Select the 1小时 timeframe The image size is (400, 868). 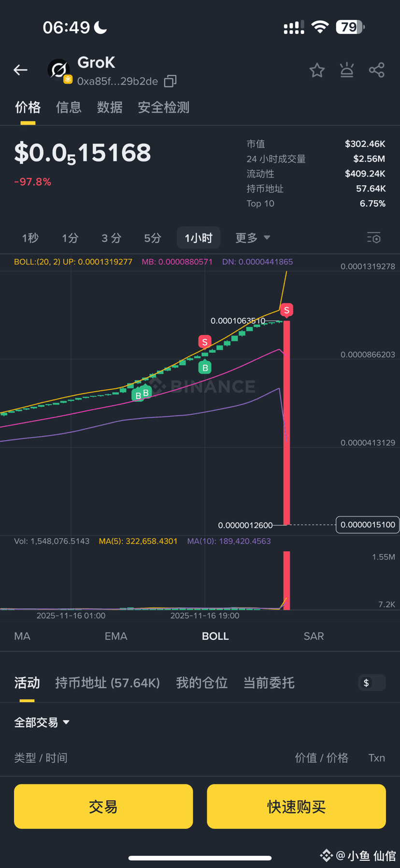click(199, 238)
